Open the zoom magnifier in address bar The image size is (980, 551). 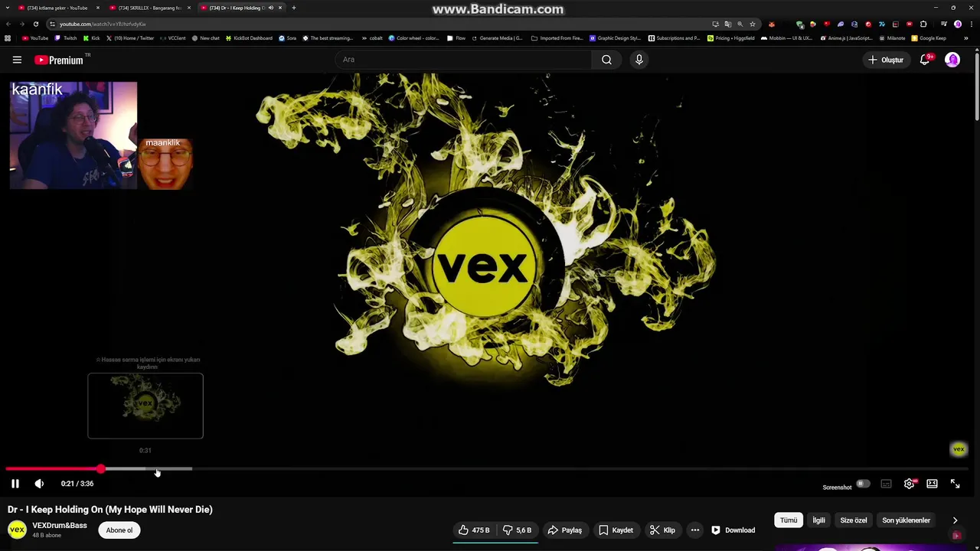(740, 24)
